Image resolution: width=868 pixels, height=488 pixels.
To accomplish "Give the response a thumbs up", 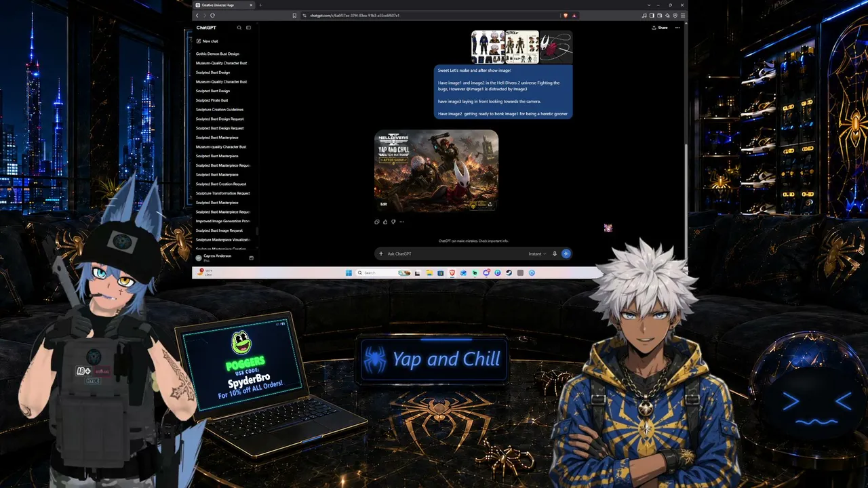I will (385, 222).
